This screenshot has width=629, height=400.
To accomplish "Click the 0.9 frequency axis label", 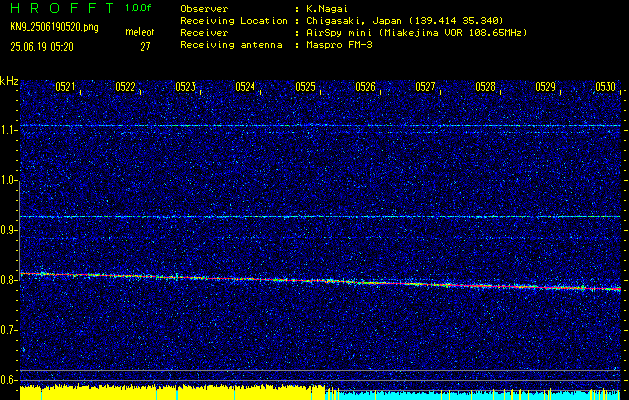I will pos(8,230).
